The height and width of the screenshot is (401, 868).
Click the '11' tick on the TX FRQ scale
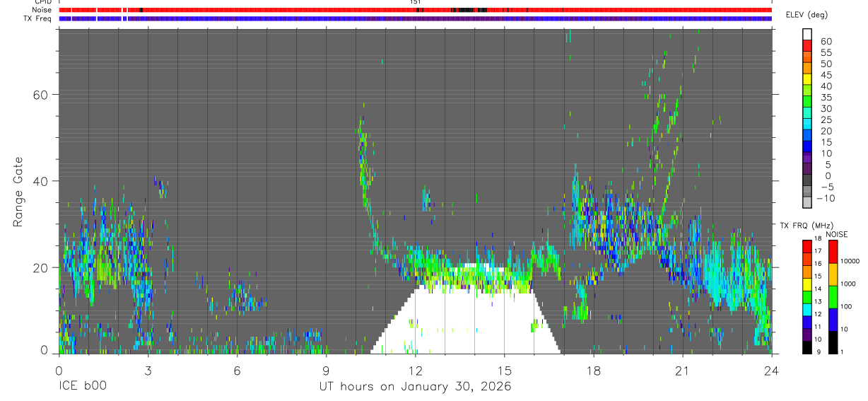click(x=819, y=327)
